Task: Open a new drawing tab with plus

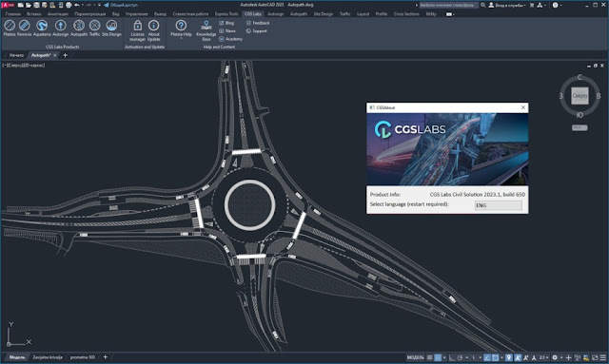Action: coord(66,55)
